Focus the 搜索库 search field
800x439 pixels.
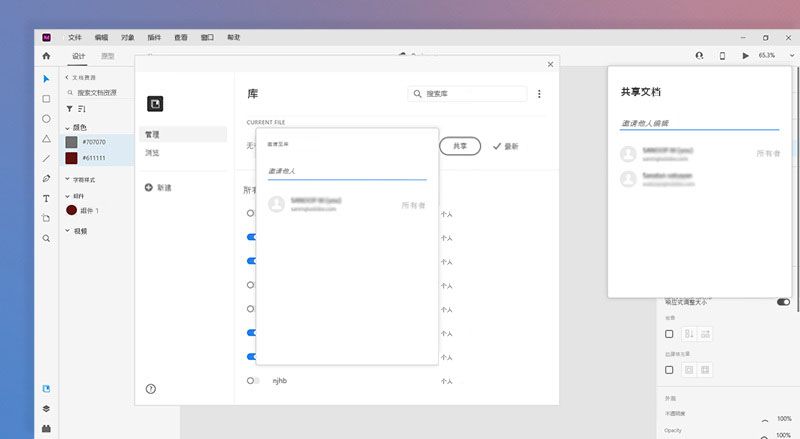[x=467, y=94]
